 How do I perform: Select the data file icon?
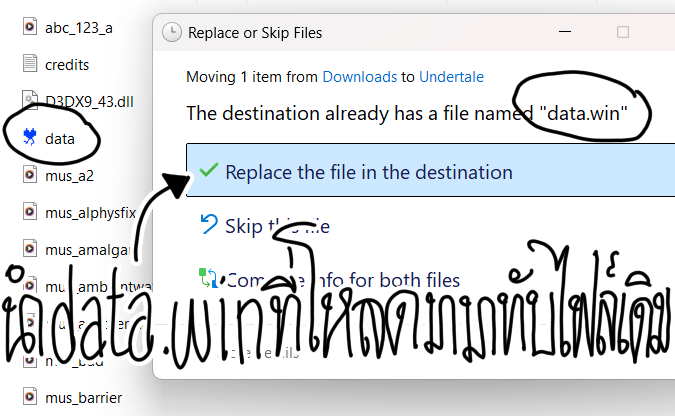point(30,138)
